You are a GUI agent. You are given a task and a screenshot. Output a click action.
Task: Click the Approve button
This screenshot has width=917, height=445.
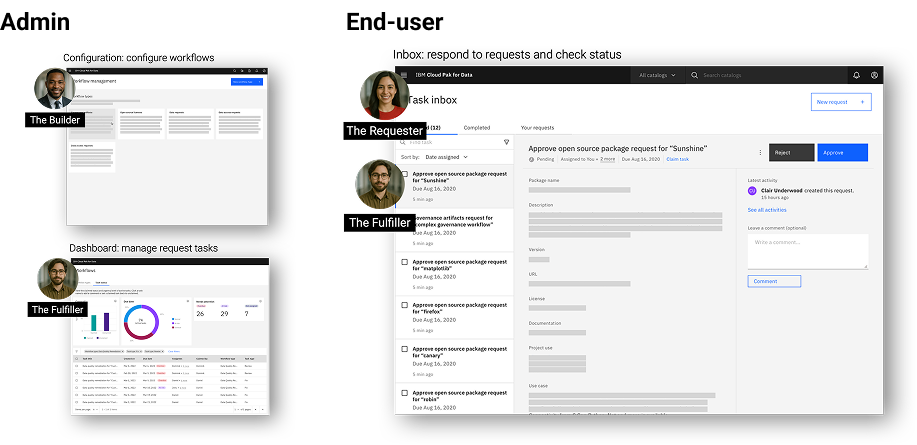point(842,153)
